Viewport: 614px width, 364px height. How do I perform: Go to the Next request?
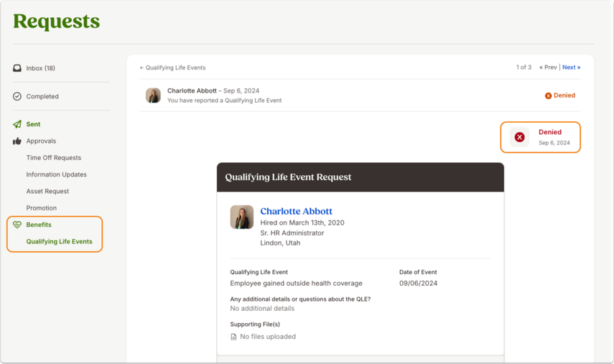pos(572,67)
